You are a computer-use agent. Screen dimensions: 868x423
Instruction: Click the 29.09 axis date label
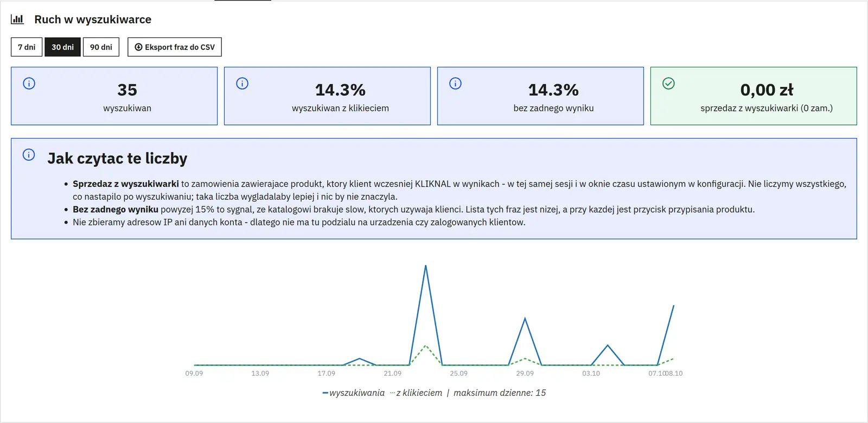525,373
